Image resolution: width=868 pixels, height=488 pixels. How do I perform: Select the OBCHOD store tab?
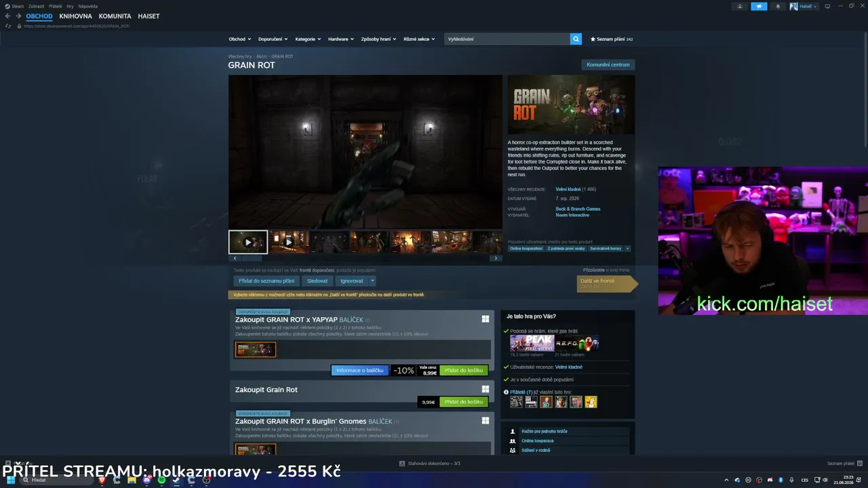pos(39,16)
